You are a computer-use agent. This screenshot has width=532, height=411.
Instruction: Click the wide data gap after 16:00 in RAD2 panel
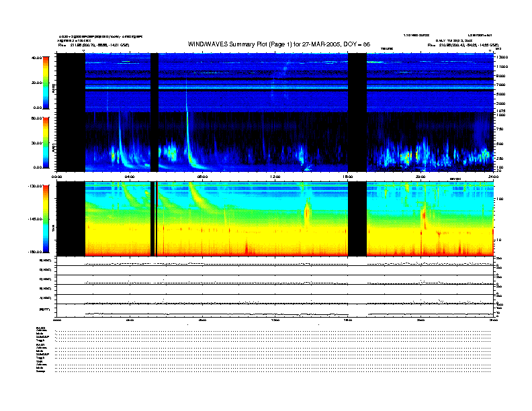tap(357, 83)
